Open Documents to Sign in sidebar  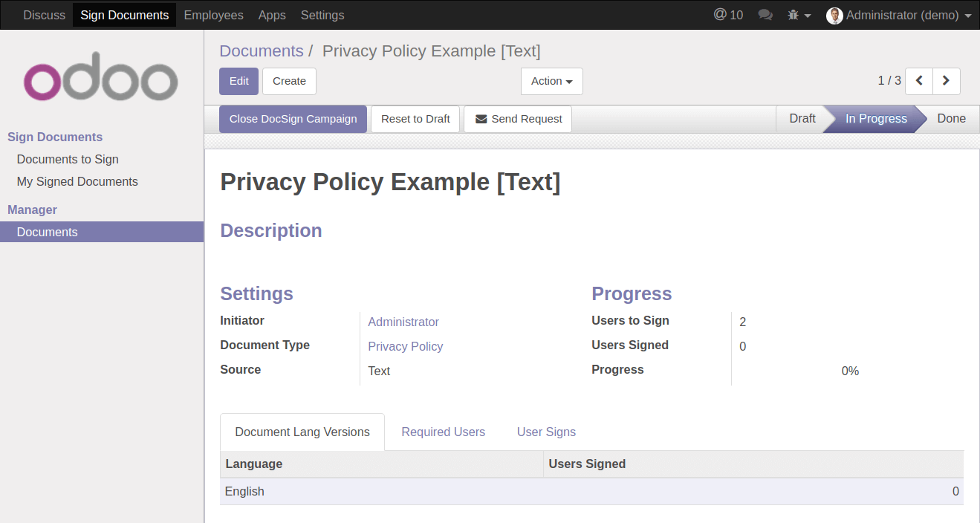68,159
